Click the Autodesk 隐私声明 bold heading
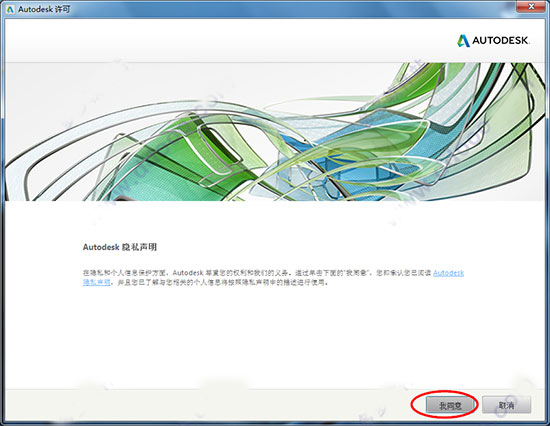This screenshot has height=426, width=550. tap(120, 247)
